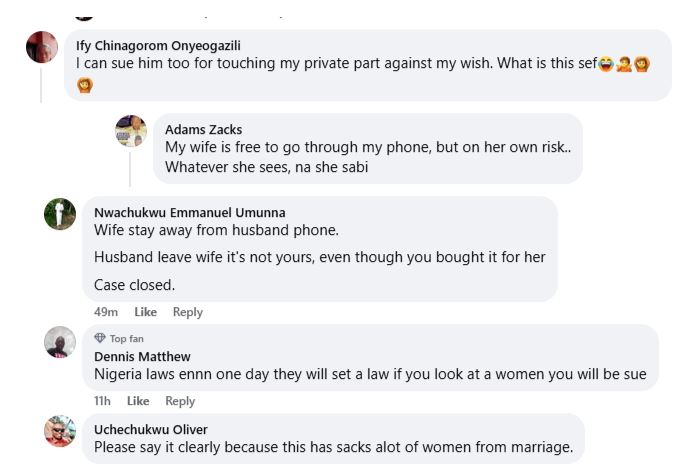Click the 11h timestamp
This screenshot has height=464, width=681.
tap(102, 401)
